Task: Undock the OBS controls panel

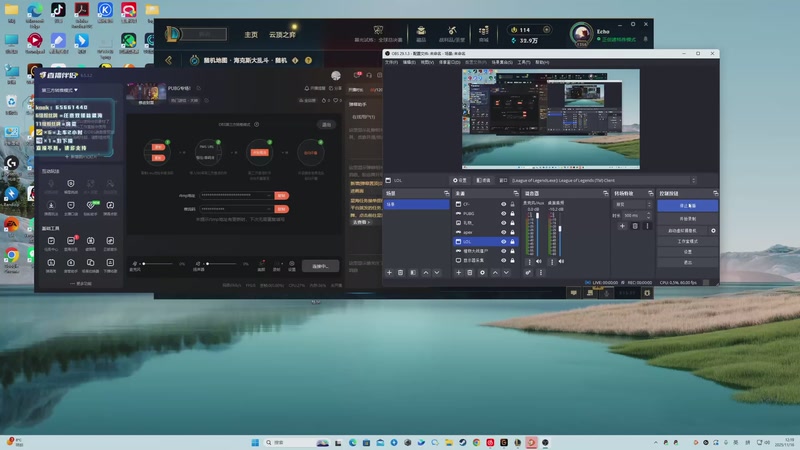Action: point(715,193)
